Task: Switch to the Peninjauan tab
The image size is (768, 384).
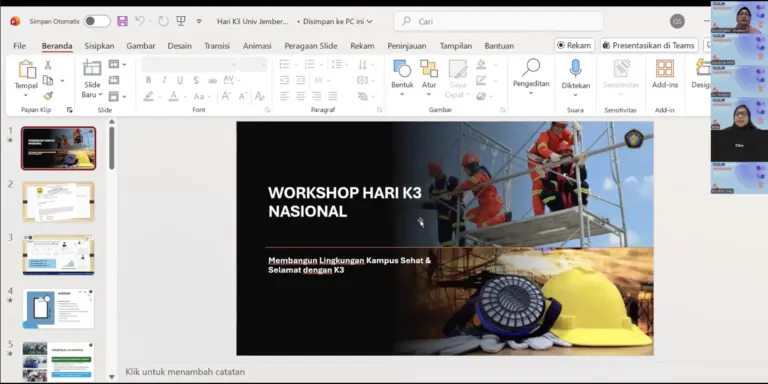Action: pos(407,46)
